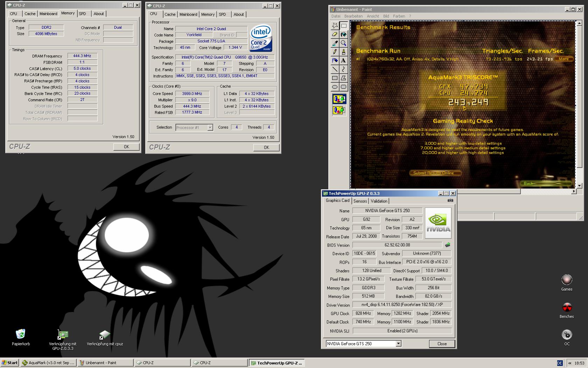Select the Free-Form Select tool in Paint
Viewport: 588px width, 368px height.
pyautogui.click(x=335, y=26)
